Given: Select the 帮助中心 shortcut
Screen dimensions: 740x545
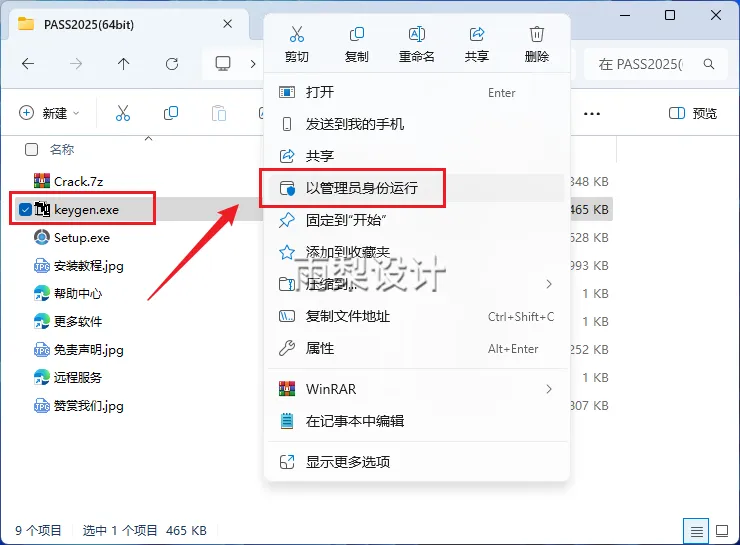Looking at the screenshot, I should pyautogui.click(x=78, y=293).
